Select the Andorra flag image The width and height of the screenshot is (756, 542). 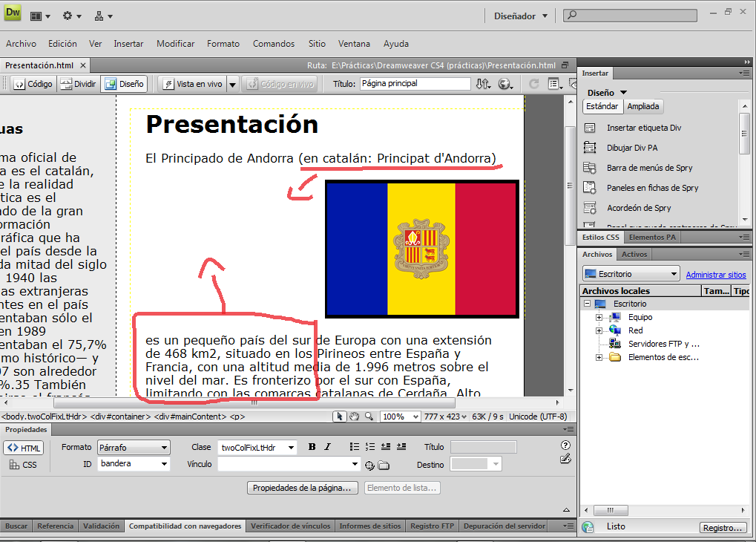pos(422,249)
